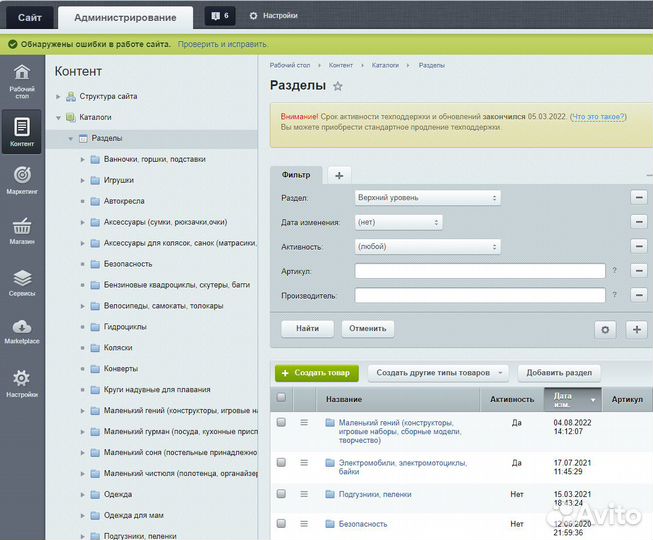Image resolution: width=653 pixels, height=540 pixels.
Task: Open the Активность dropdown in filter
Action: click(x=427, y=246)
